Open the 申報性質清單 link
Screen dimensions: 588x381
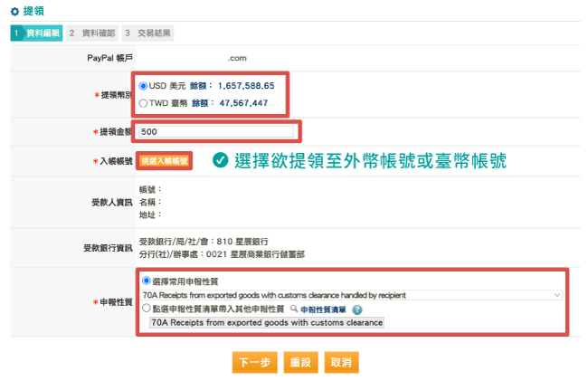click(x=326, y=309)
